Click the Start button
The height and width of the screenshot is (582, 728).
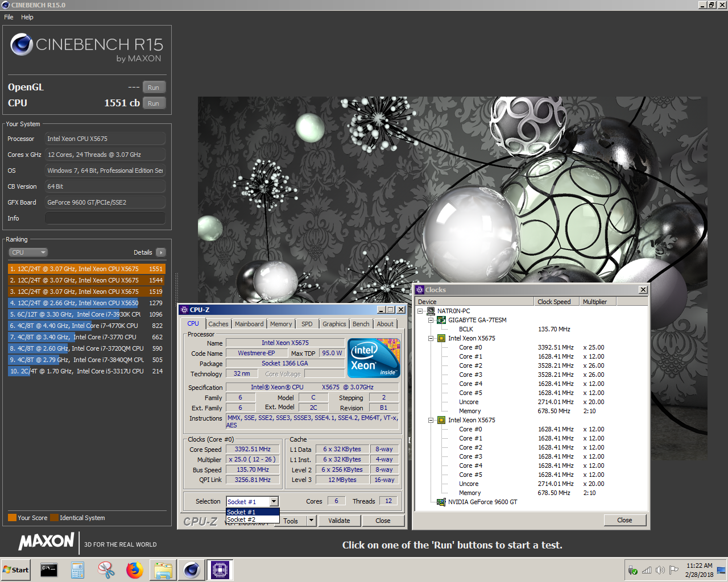16,569
